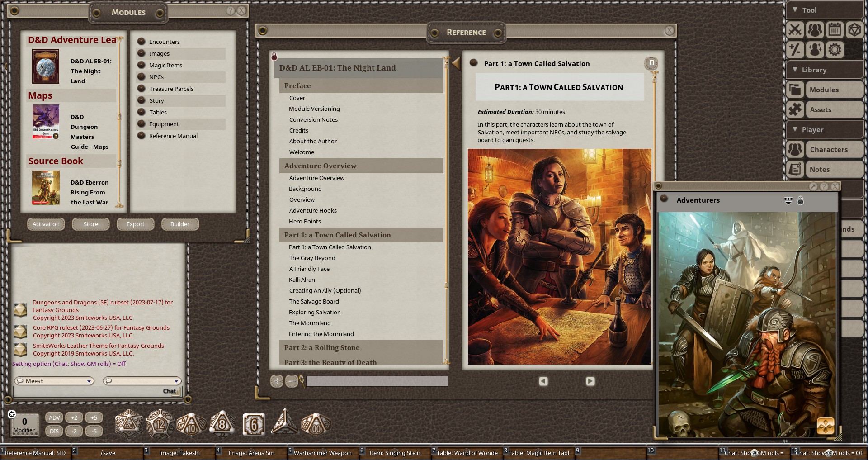This screenshot has width=868, height=460.
Task: Pick the d10 die
Action: coord(191,424)
